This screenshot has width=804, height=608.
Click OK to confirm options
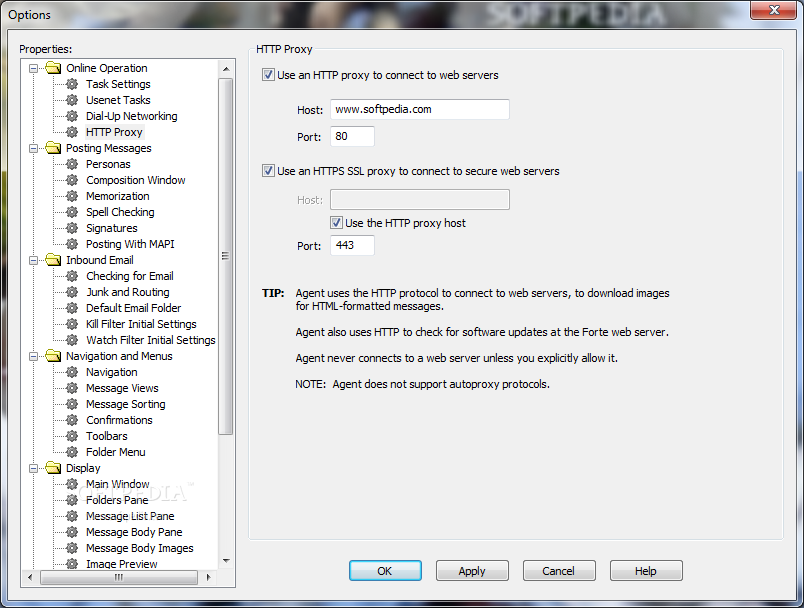pyautogui.click(x=385, y=571)
